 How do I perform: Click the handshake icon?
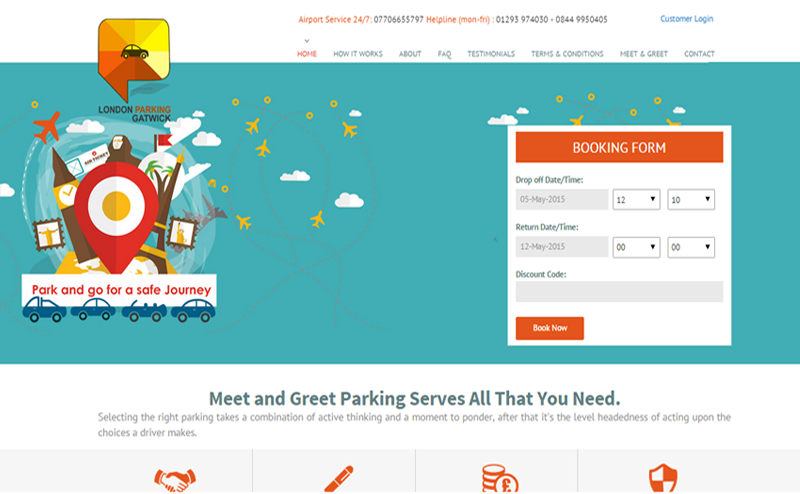click(175, 480)
